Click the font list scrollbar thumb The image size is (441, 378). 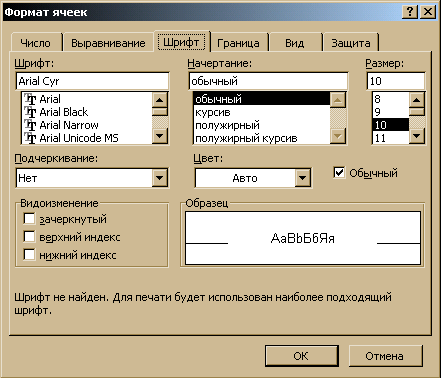click(160, 112)
